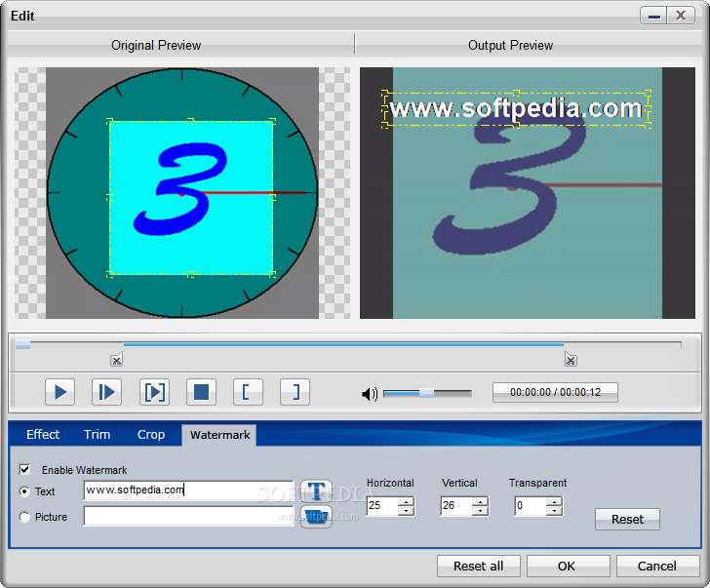Click the Cancel button
710x588 pixels.
656,566
